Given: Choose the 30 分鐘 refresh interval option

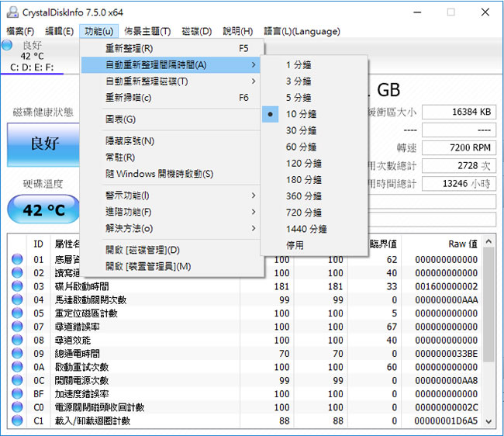Looking at the screenshot, I should click(x=301, y=130).
